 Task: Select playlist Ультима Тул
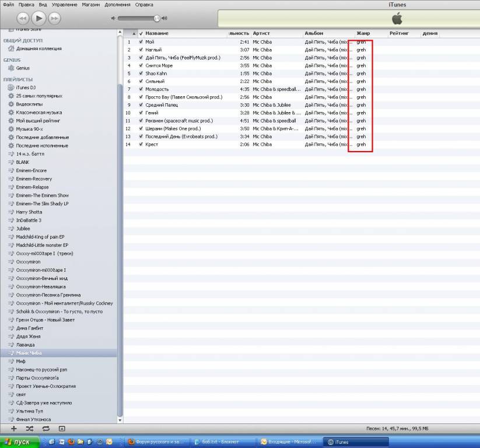point(29,411)
